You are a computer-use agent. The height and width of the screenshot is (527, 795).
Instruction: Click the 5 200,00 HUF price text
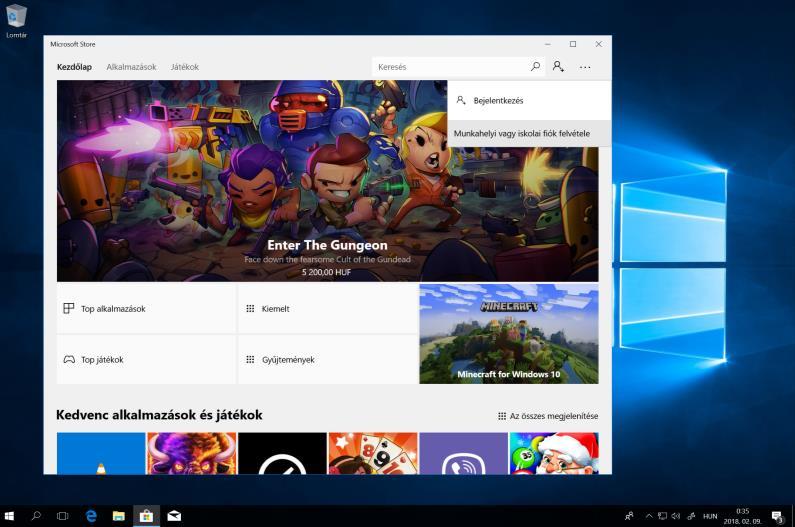click(327, 272)
